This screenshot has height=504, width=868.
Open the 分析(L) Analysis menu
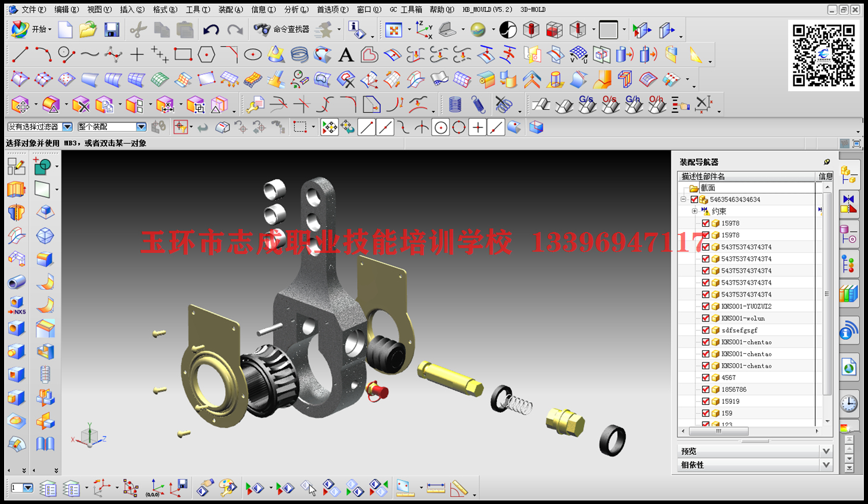[296, 10]
